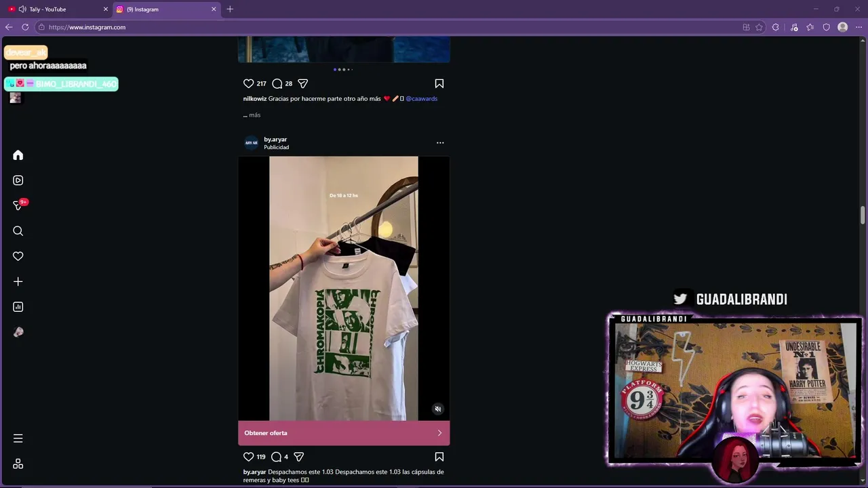This screenshot has width=868, height=488.
Task: Open Search from Instagram sidebar
Action: tap(18, 231)
